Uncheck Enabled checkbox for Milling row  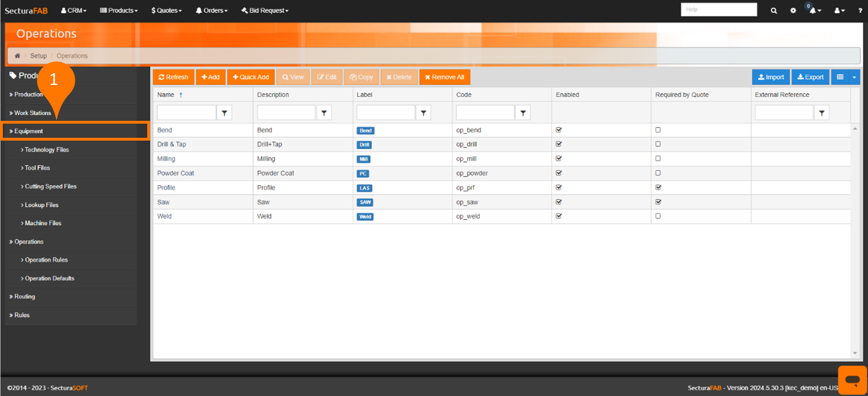[559, 159]
